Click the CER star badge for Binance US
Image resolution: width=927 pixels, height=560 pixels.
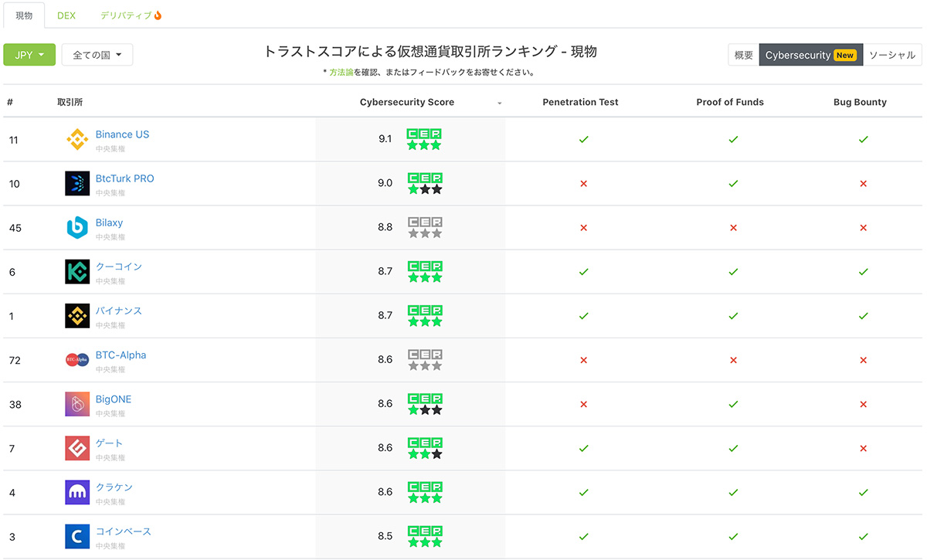pyautogui.click(x=425, y=139)
